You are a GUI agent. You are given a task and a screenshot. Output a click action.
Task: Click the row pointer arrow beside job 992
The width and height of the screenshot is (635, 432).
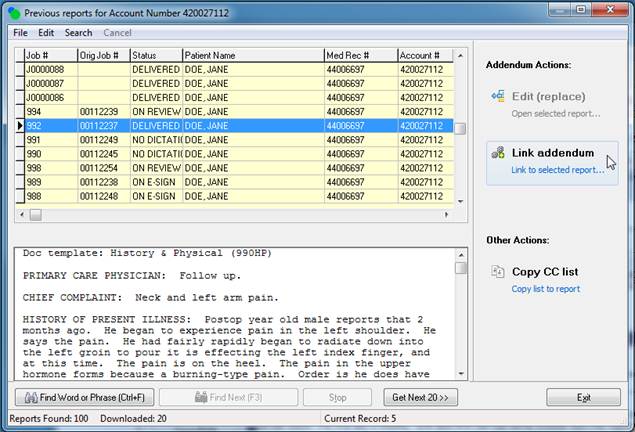(x=21, y=127)
